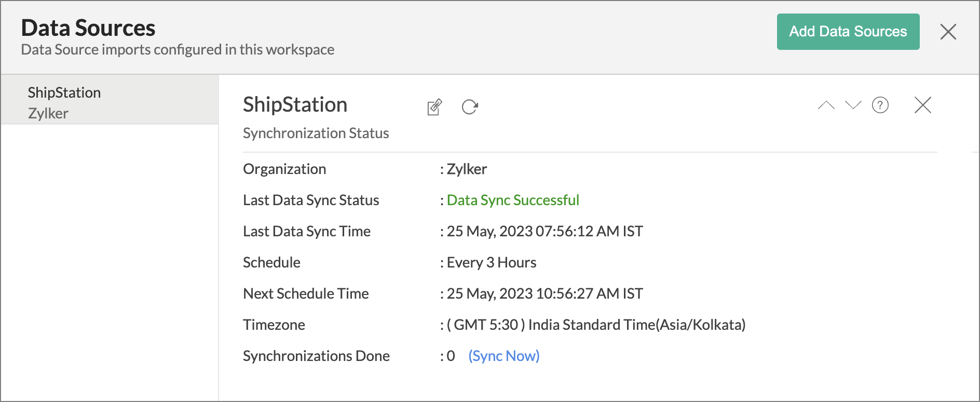Click the Schedule label

pyautogui.click(x=271, y=262)
